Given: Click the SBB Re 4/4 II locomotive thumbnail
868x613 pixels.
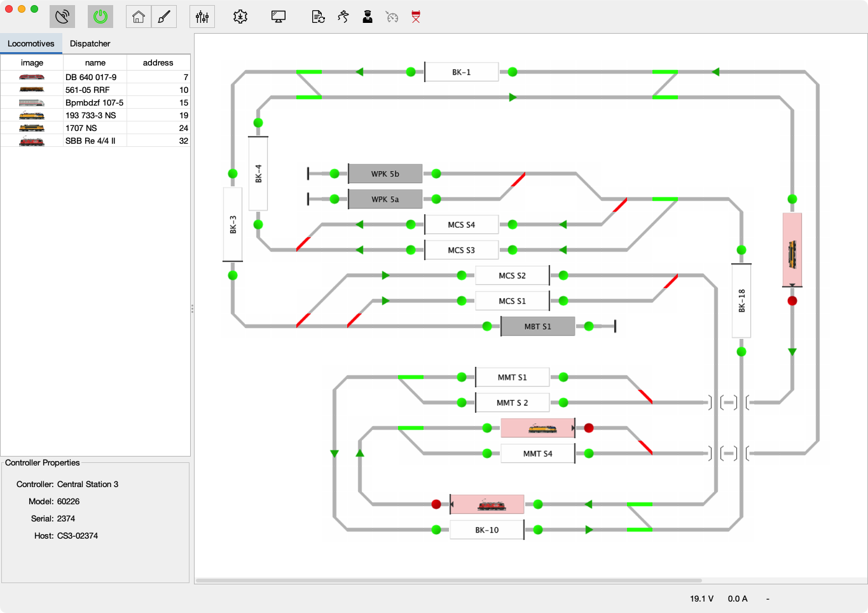Looking at the screenshot, I should click(x=32, y=141).
